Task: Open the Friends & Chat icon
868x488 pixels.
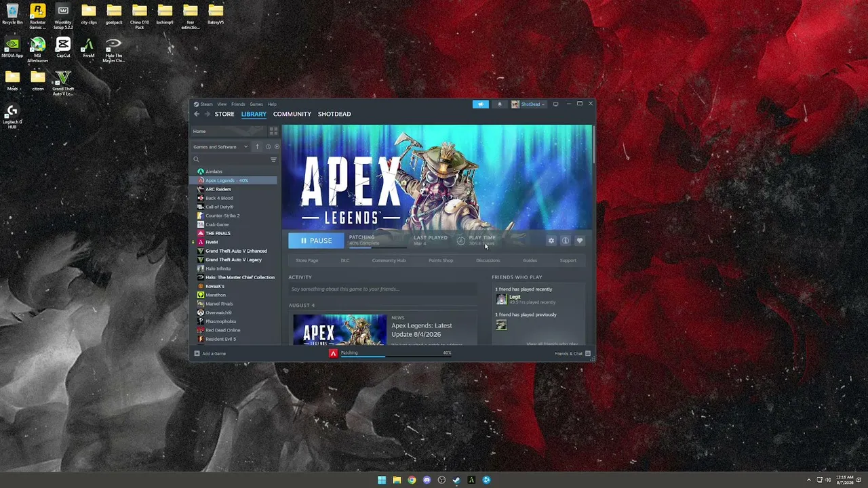Action: [588, 353]
